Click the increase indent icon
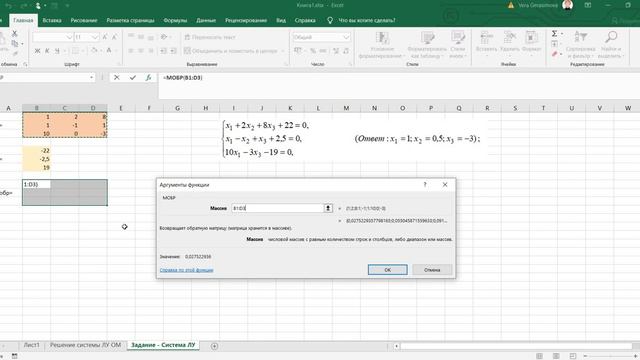This screenshot has width=640, height=360. point(173,51)
